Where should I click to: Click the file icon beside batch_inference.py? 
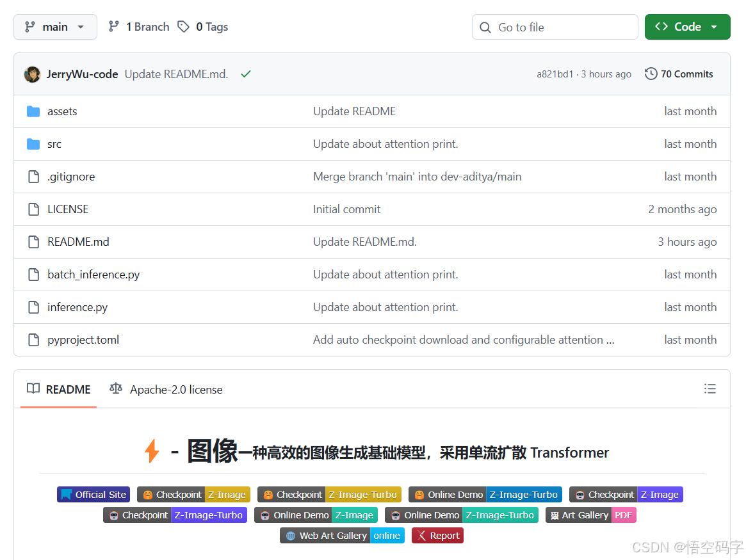click(x=34, y=275)
